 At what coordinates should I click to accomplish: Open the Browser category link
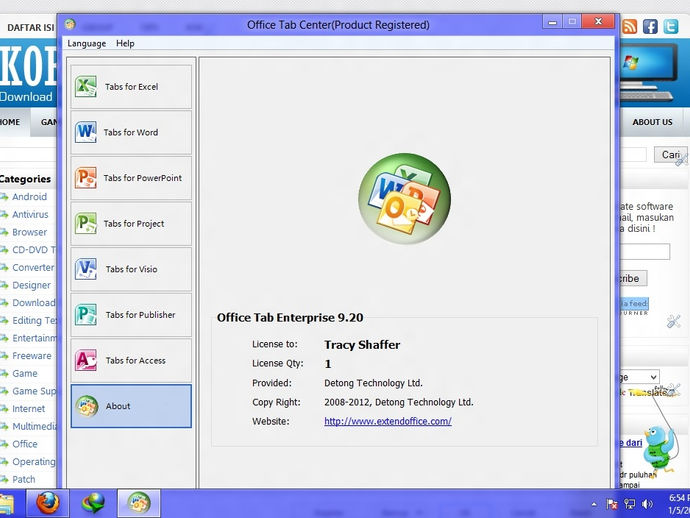pyautogui.click(x=29, y=232)
